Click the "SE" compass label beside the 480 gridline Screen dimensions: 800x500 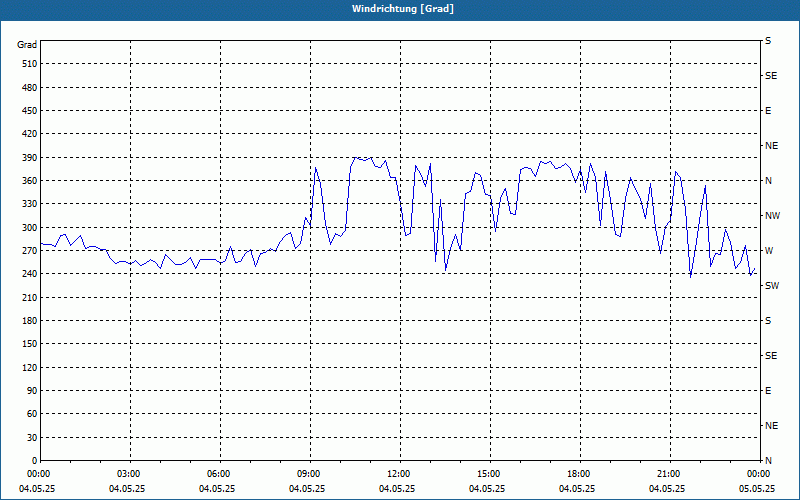coord(771,76)
